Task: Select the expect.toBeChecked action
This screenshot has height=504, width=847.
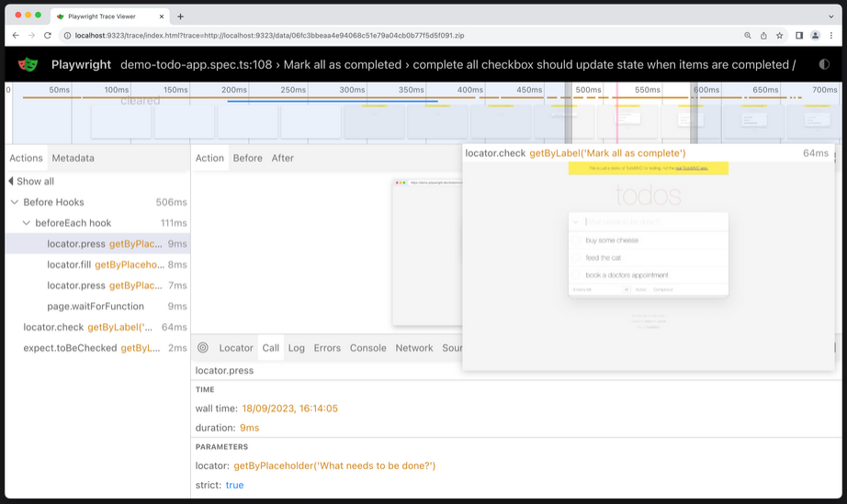Action: click(69, 348)
